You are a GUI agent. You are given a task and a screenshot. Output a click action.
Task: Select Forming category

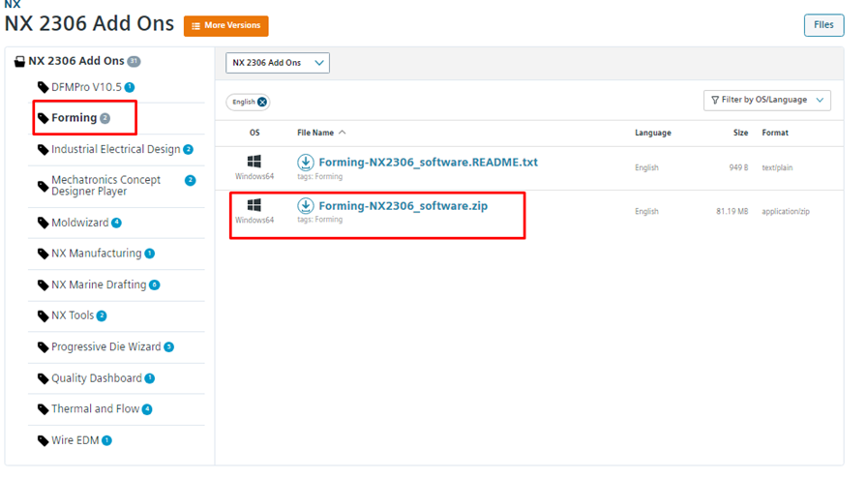(75, 118)
